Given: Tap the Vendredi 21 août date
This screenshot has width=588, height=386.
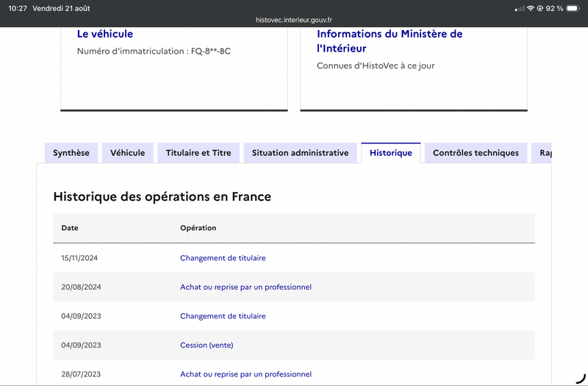Looking at the screenshot, I should (x=61, y=8).
